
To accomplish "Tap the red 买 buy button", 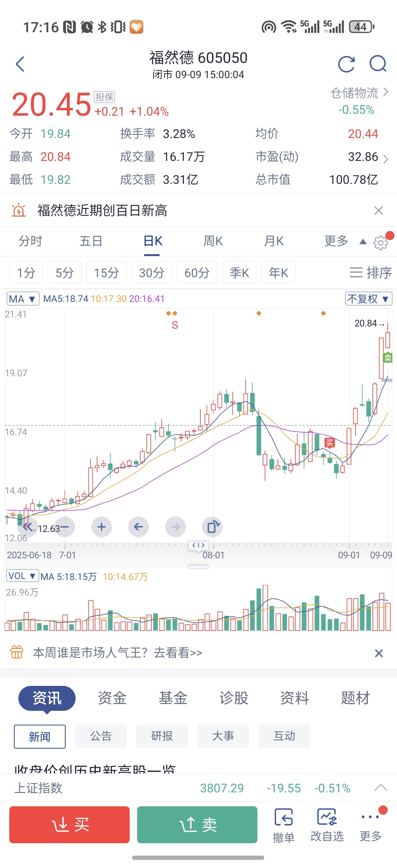I will [69, 825].
